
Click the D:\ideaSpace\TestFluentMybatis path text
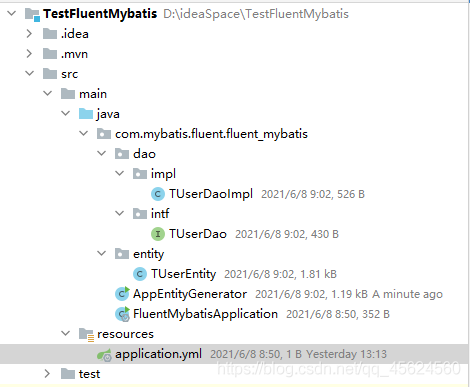coord(256,14)
